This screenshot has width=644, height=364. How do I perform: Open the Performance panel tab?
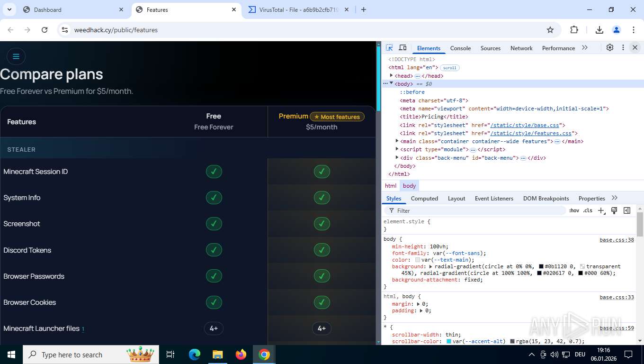coord(558,48)
